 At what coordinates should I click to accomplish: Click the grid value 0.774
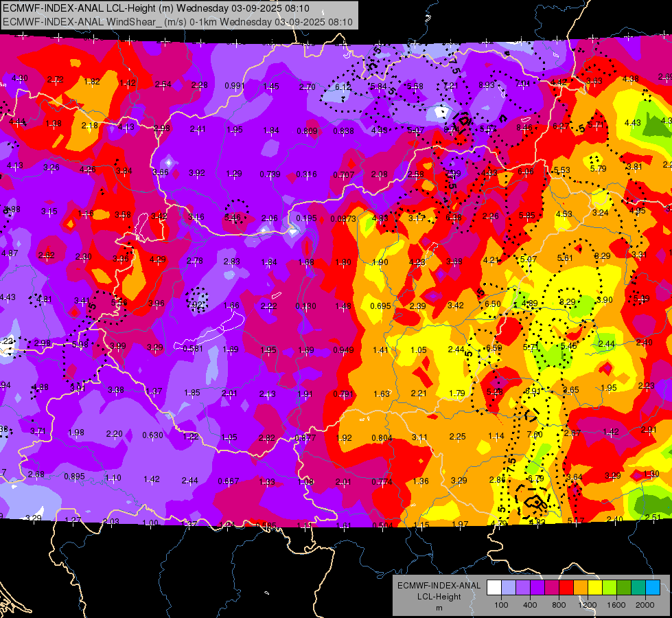click(382, 481)
